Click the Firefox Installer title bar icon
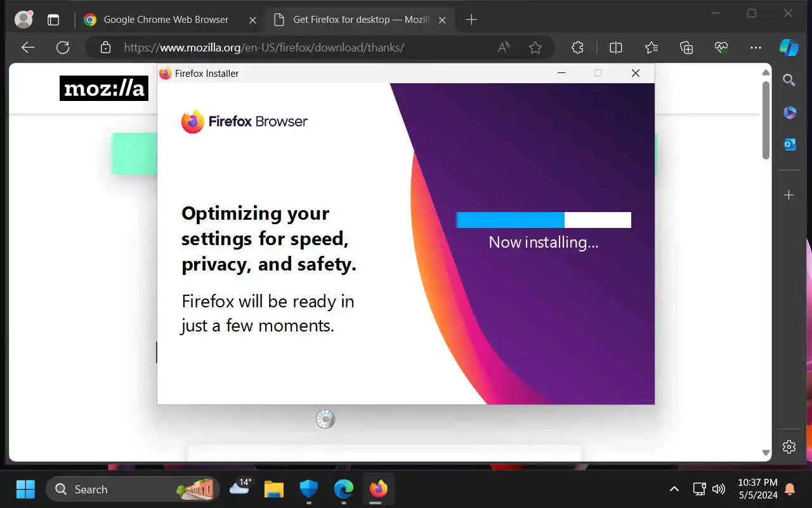 [166, 74]
